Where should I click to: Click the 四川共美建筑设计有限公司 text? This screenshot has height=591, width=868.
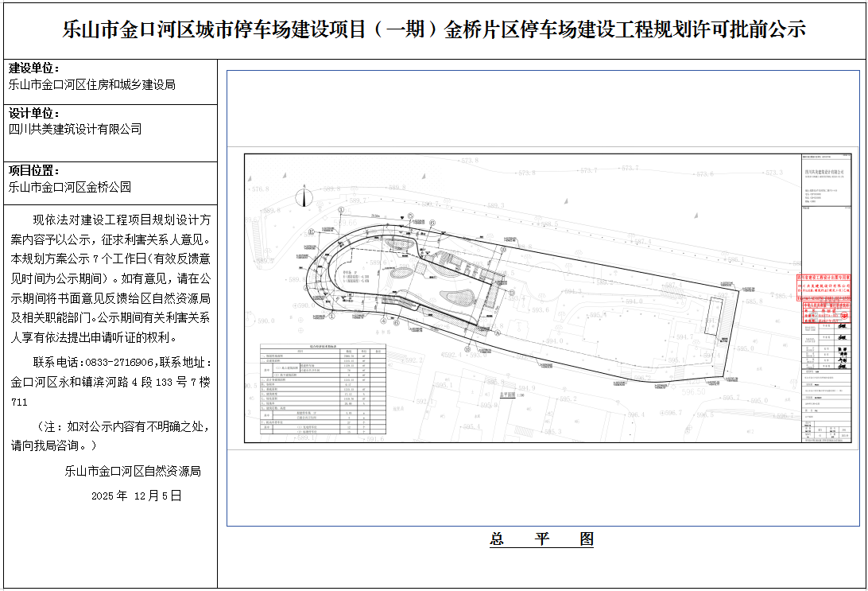click(75, 129)
